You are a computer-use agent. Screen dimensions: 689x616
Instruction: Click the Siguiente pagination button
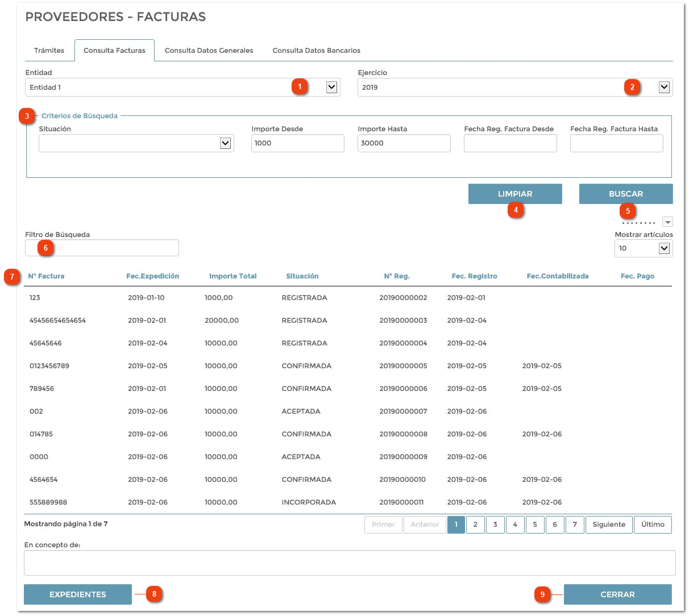point(608,525)
